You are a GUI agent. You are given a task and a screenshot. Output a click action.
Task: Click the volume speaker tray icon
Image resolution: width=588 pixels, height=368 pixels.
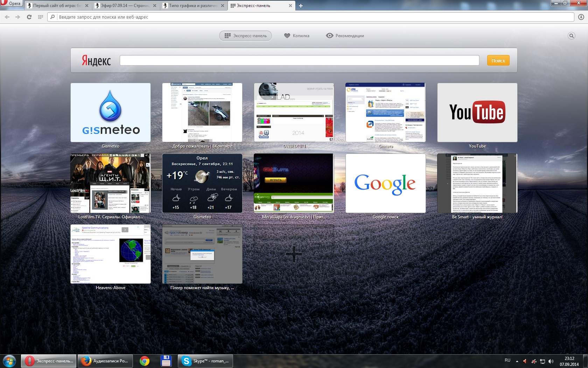[551, 361]
